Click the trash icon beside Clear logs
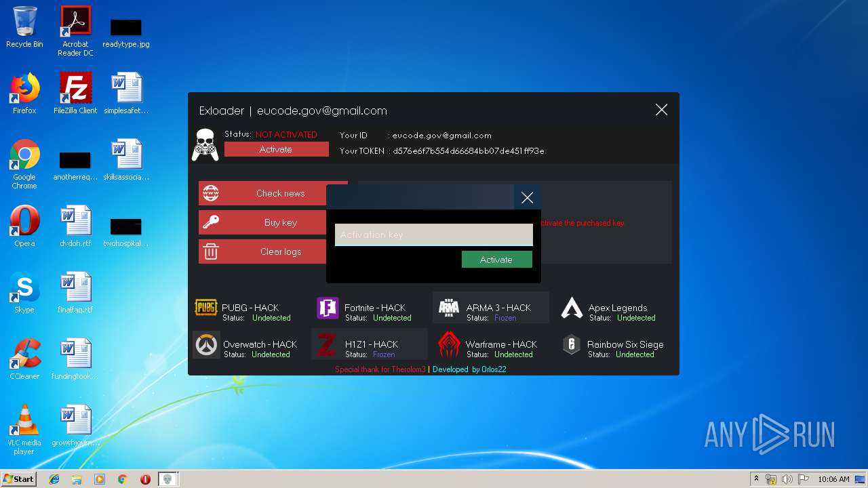Screen dimensions: 868x488 click(x=211, y=251)
